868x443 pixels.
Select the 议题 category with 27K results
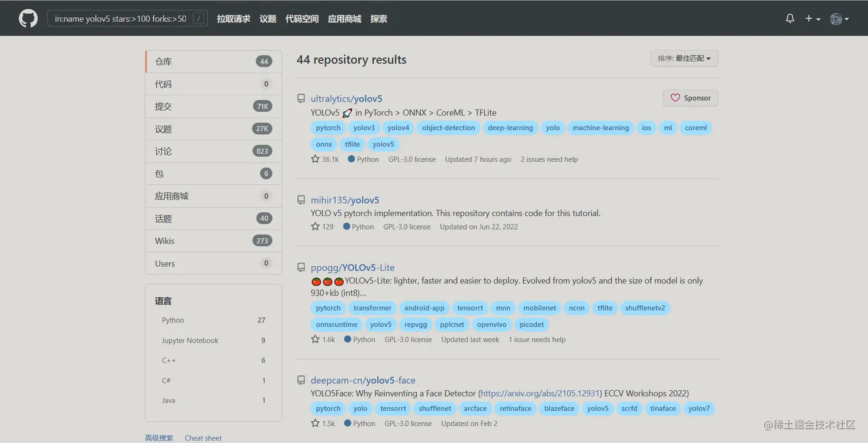214,129
